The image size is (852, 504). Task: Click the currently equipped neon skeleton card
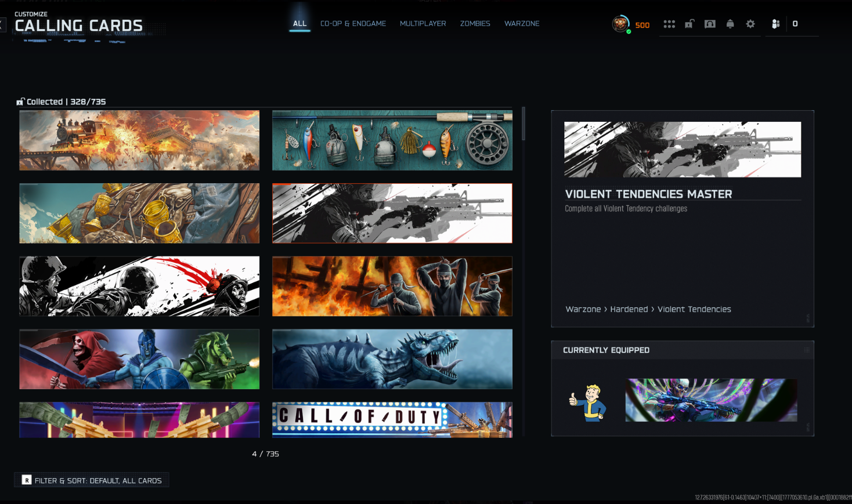(711, 400)
